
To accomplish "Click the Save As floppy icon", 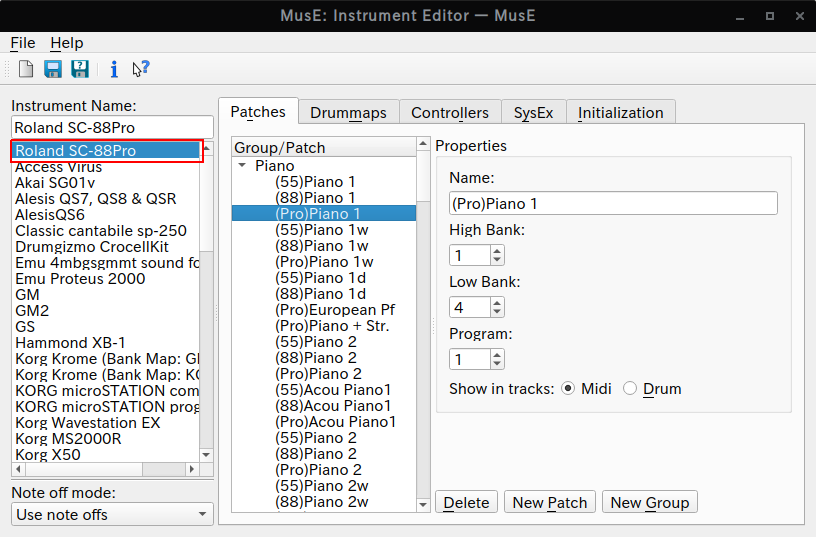I will 80,69.
